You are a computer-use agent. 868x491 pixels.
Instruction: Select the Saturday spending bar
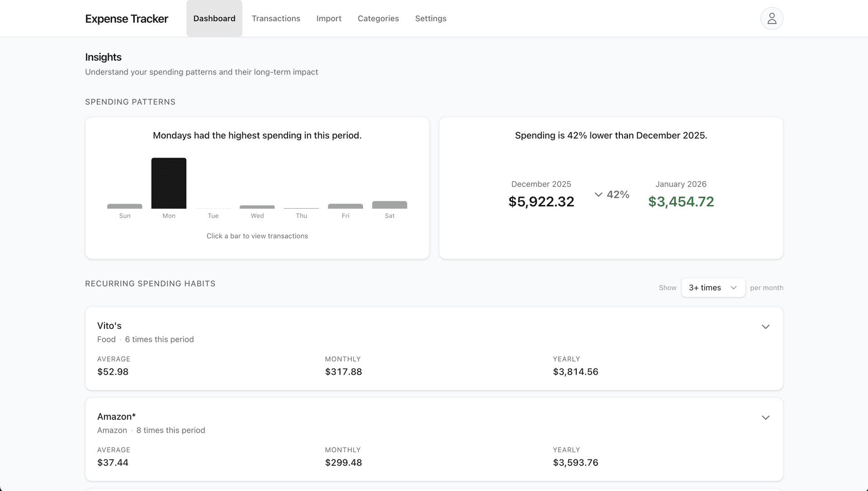click(389, 205)
